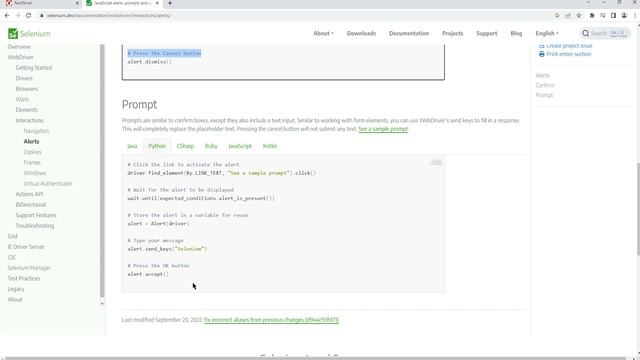Image resolution: width=640 pixels, height=360 pixels.
Task: Reload the page with refresh icon
Action: [x=28, y=16]
